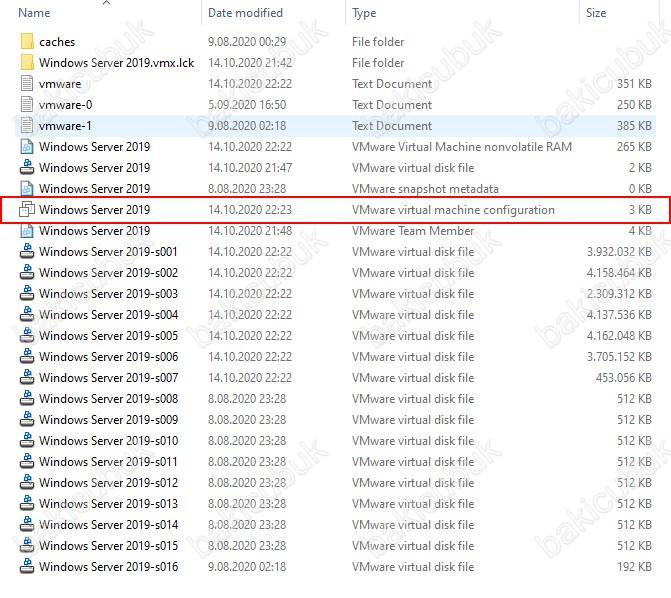Click the Windows Server 2019-s002 disk icon
Image resolution: width=671 pixels, height=598 pixels.
[27, 272]
